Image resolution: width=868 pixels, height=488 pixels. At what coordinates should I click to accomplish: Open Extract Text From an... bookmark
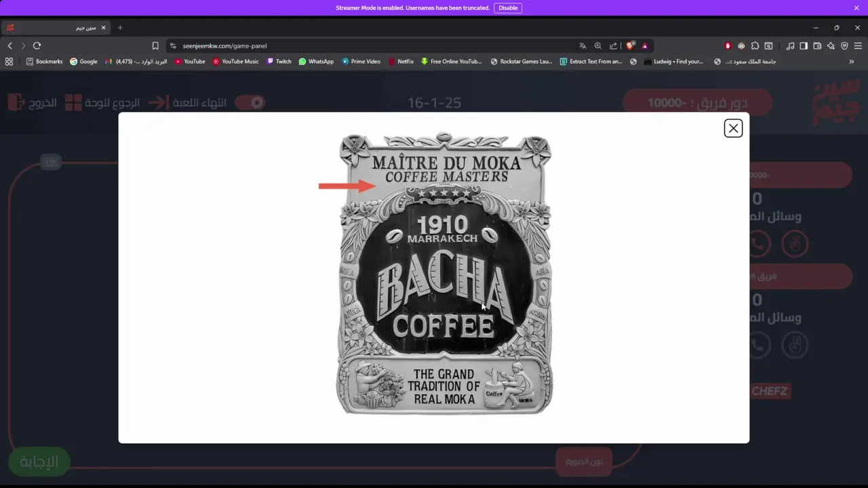[x=591, y=61]
